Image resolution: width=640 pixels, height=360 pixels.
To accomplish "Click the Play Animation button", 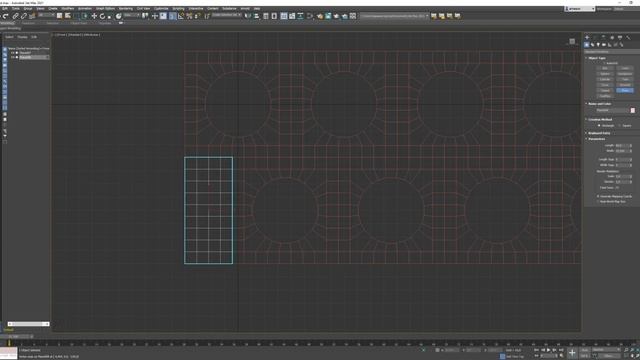I will pyautogui.click(x=548, y=350).
